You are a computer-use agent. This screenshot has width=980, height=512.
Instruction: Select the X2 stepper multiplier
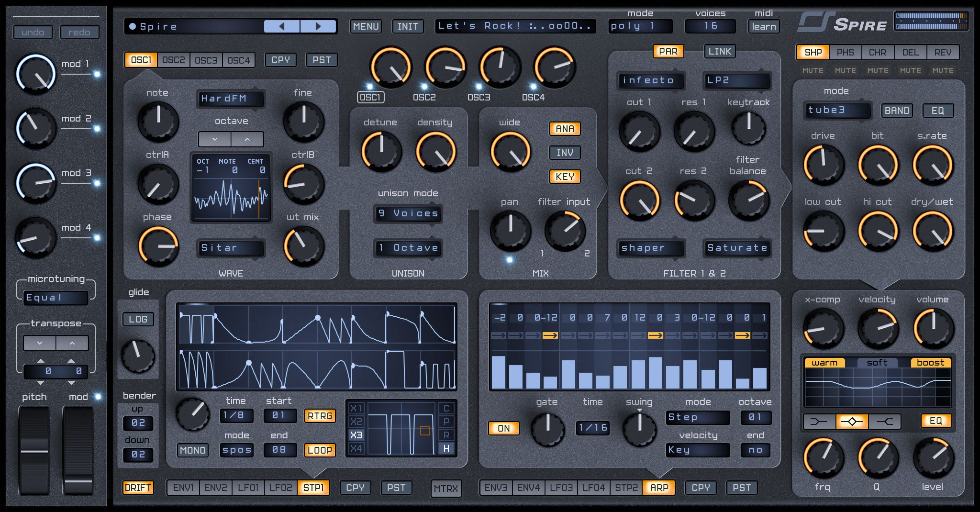point(356,422)
